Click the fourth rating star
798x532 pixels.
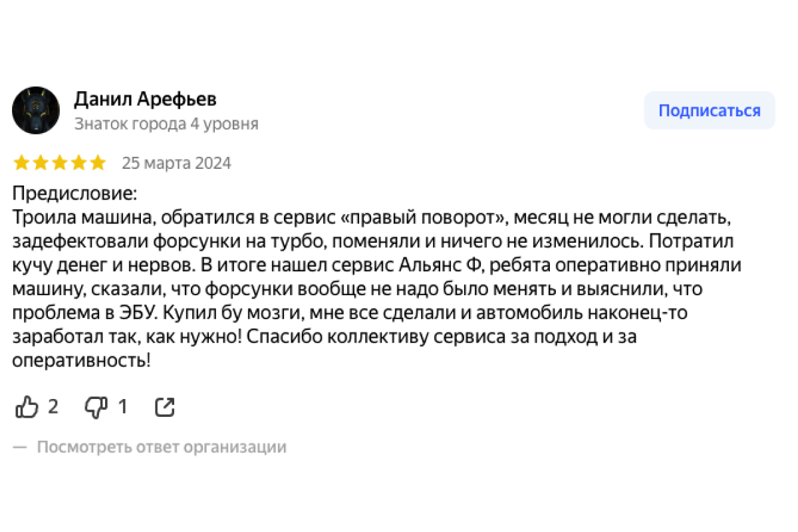79,163
